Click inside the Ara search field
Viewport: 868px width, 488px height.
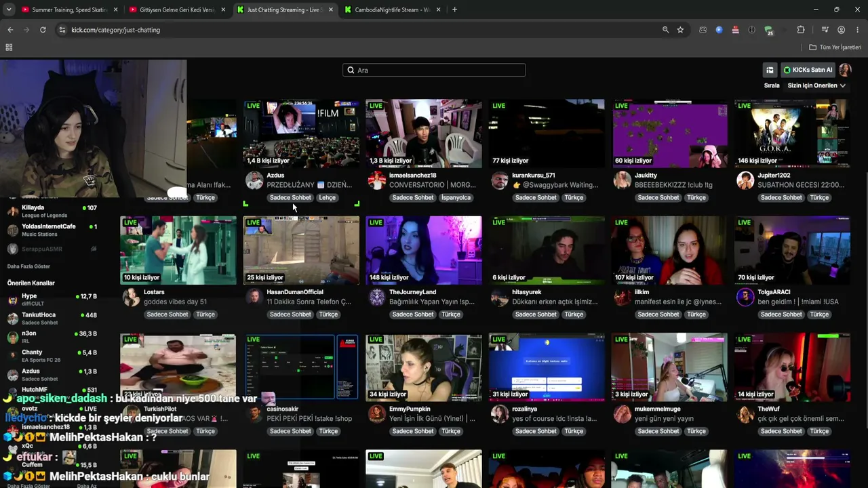(x=434, y=70)
